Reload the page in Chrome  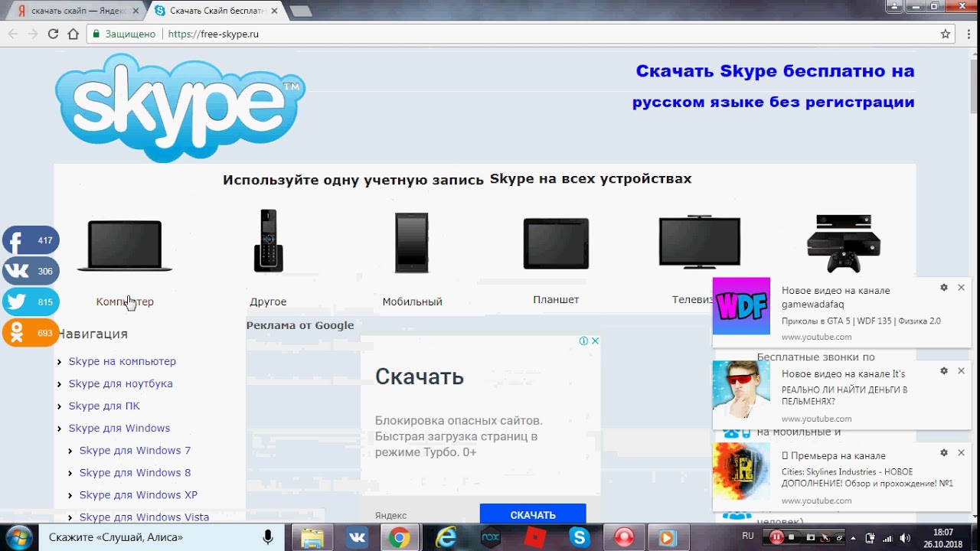click(53, 34)
